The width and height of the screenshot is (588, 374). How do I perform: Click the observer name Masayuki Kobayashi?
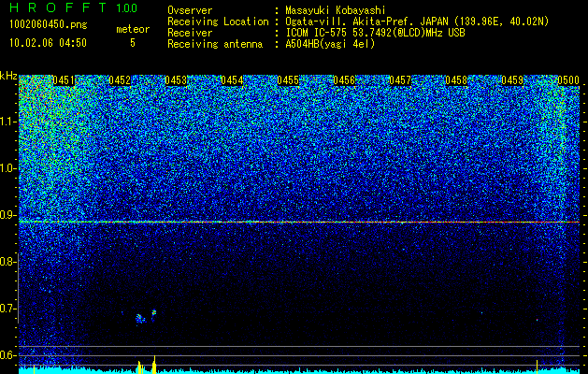click(336, 10)
